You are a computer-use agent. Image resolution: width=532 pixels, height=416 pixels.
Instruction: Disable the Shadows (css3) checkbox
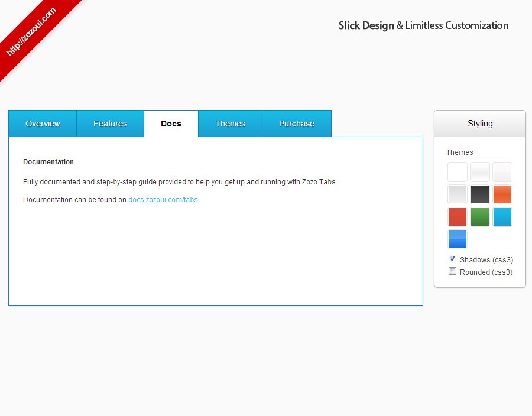[453, 259]
